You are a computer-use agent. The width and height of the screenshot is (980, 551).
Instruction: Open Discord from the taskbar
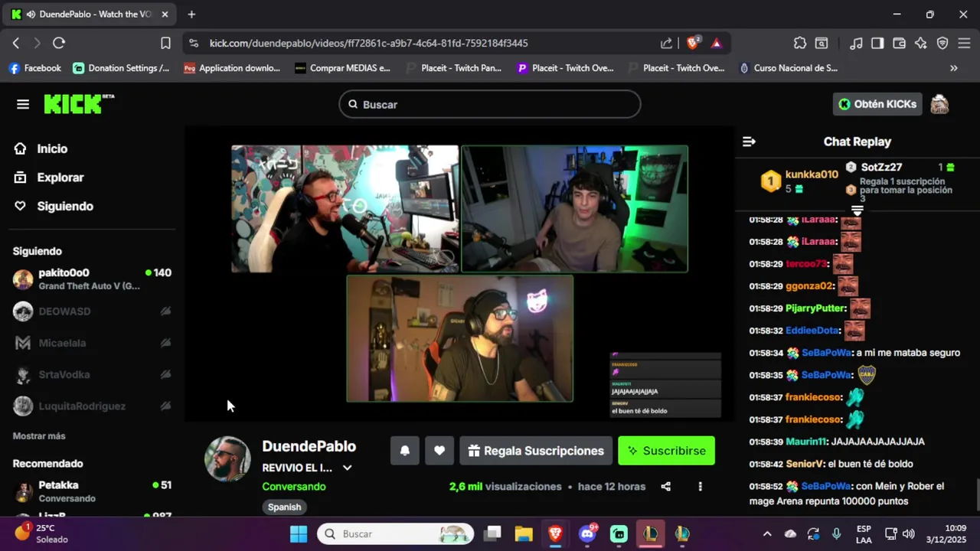click(x=588, y=533)
